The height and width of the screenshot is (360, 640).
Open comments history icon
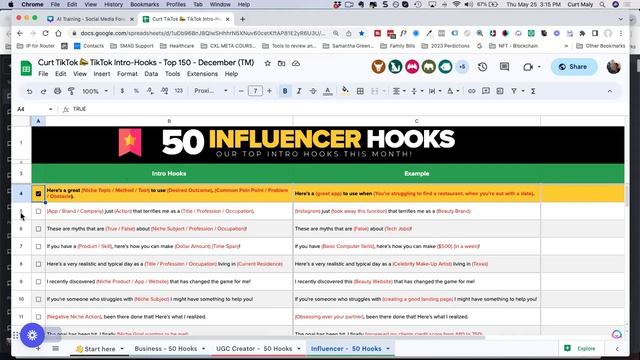pos(504,67)
